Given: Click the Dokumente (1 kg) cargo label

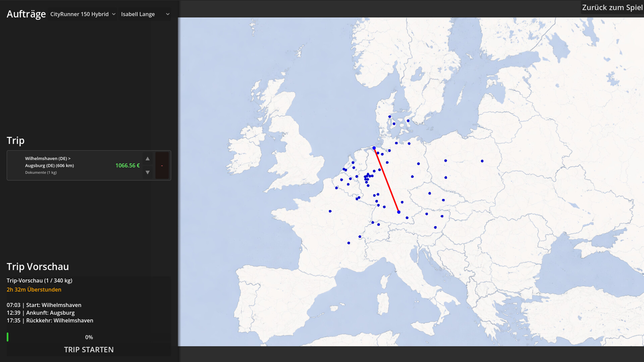Looking at the screenshot, I should point(41,172).
